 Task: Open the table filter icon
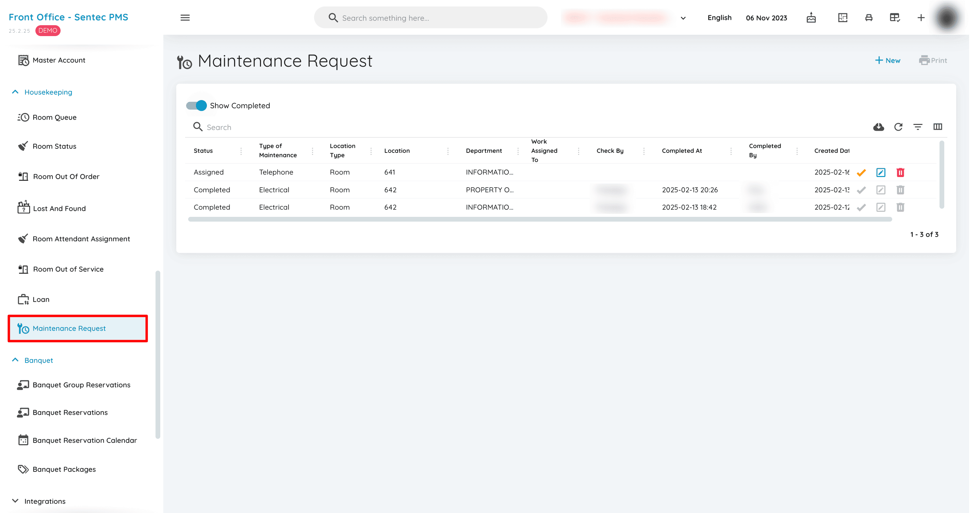(918, 127)
